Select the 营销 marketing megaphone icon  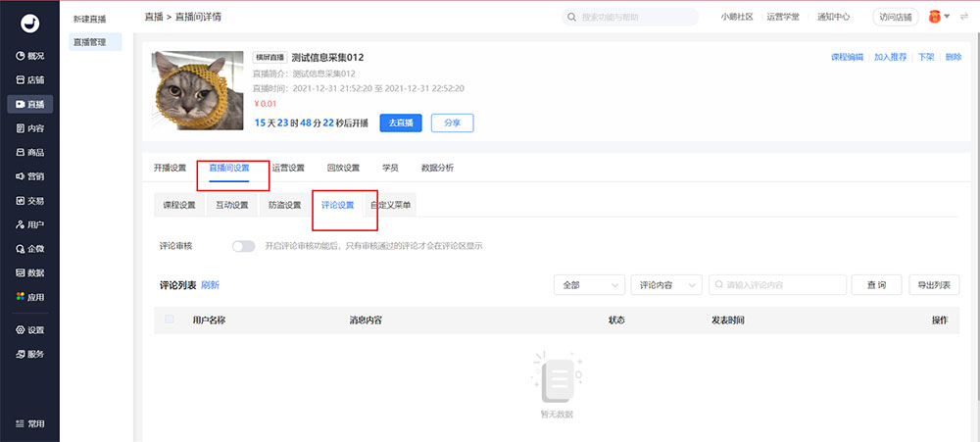[x=20, y=176]
